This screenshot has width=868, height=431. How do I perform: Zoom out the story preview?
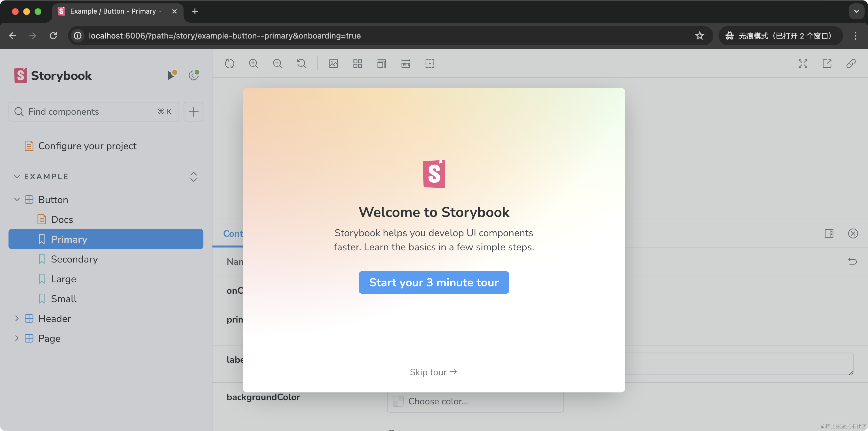click(x=278, y=64)
